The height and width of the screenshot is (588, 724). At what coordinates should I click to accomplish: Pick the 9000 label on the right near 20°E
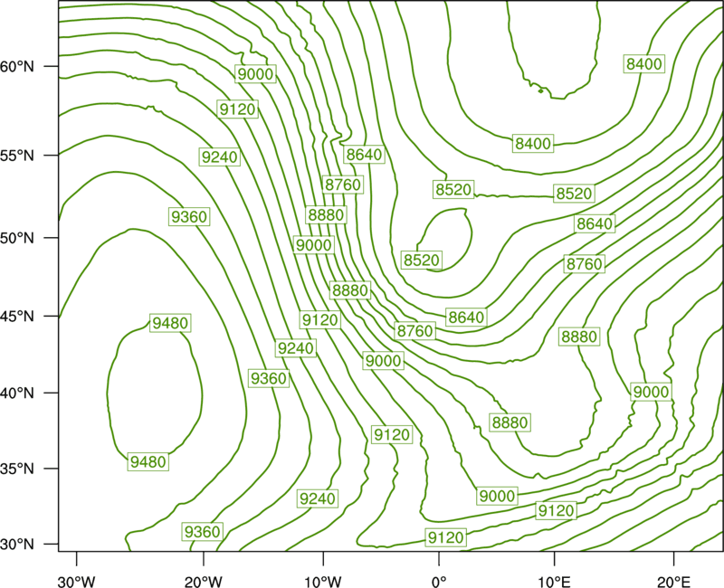click(x=651, y=392)
